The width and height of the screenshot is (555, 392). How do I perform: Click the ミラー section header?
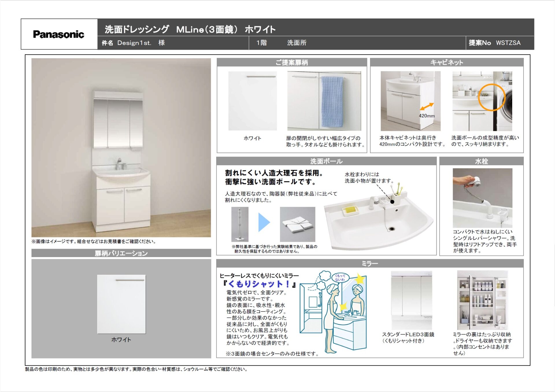[x=370, y=263]
